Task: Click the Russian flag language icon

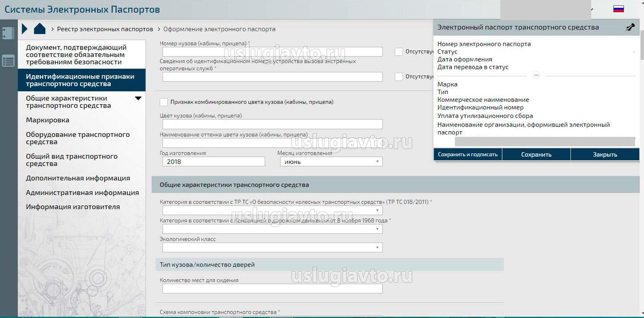Action: (x=619, y=9)
